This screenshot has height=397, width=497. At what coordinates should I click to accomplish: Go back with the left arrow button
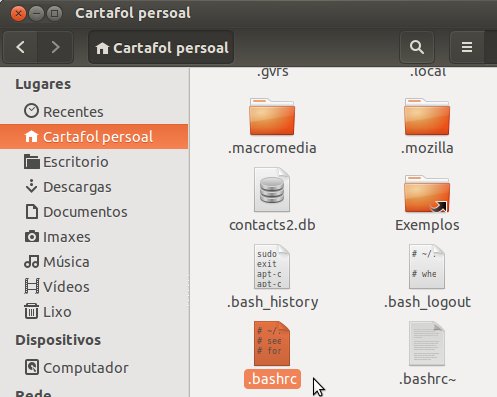click(21, 47)
